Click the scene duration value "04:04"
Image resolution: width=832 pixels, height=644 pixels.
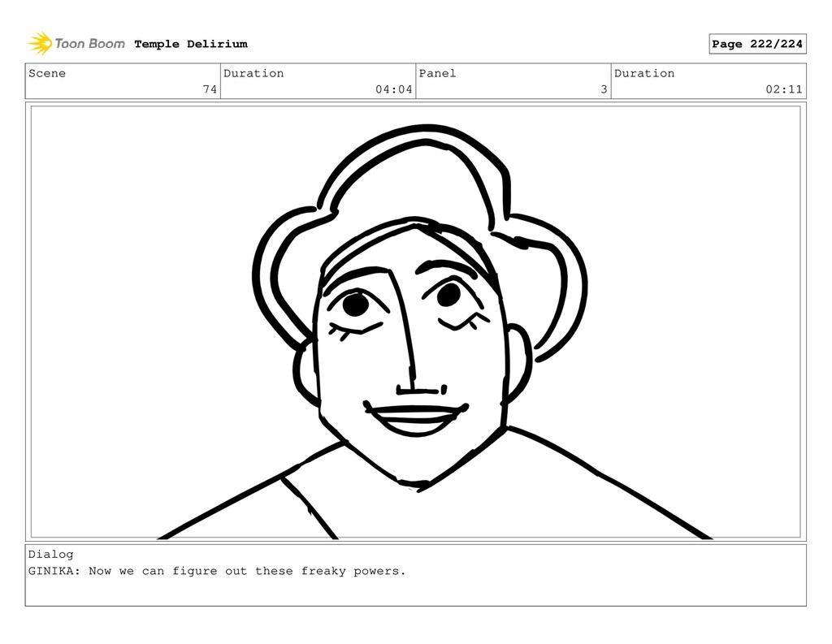(x=394, y=89)
